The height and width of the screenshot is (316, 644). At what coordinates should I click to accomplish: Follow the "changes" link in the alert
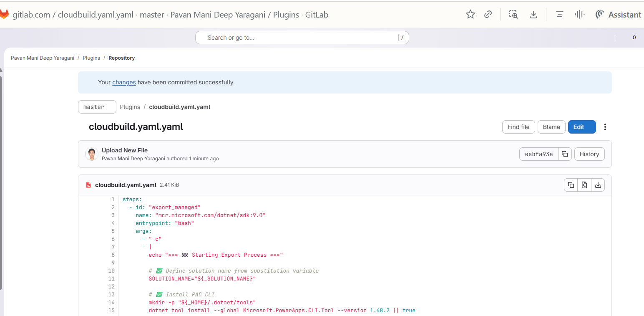[x=124, y=82]
